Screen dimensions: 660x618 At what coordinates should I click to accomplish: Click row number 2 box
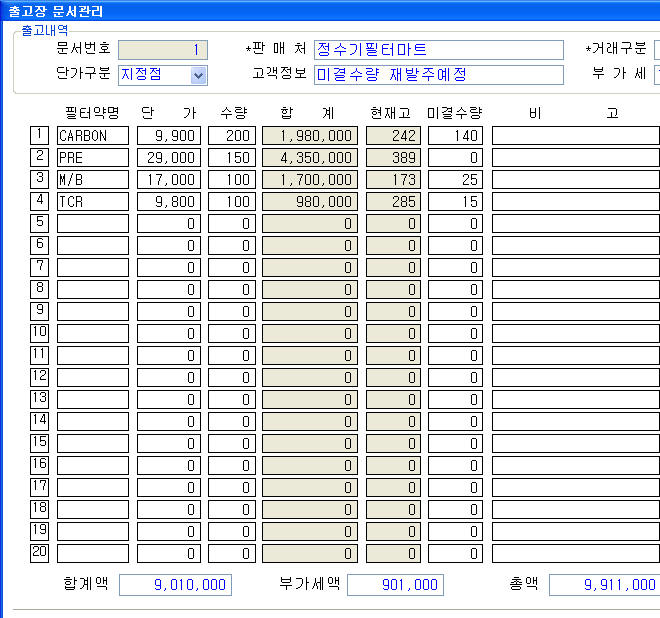[40, 157]
